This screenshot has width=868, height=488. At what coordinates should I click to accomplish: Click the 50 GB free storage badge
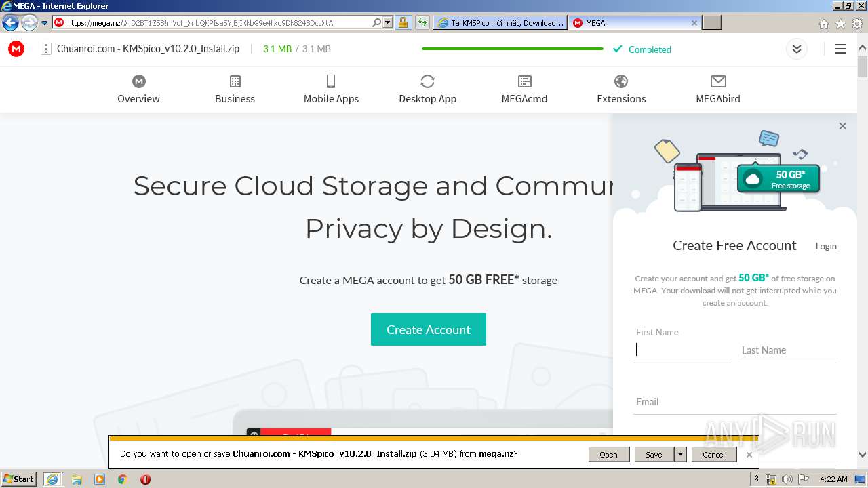click(778, 180)
